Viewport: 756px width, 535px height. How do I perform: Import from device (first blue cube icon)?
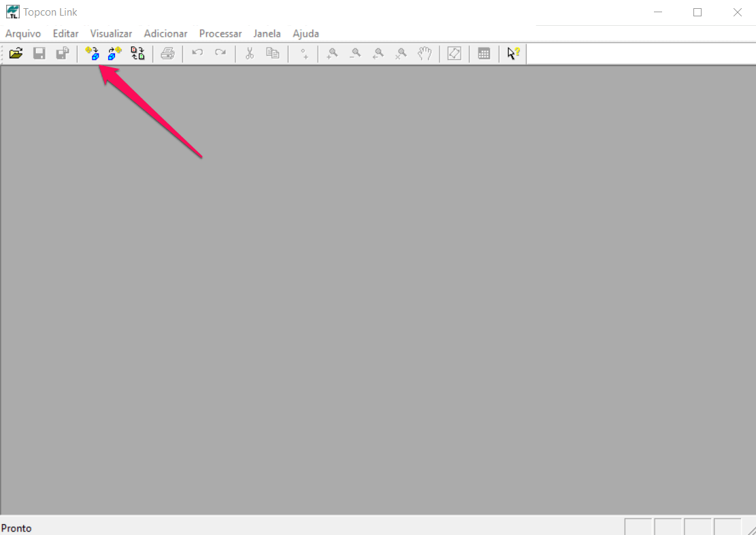(x=92, y=53)
